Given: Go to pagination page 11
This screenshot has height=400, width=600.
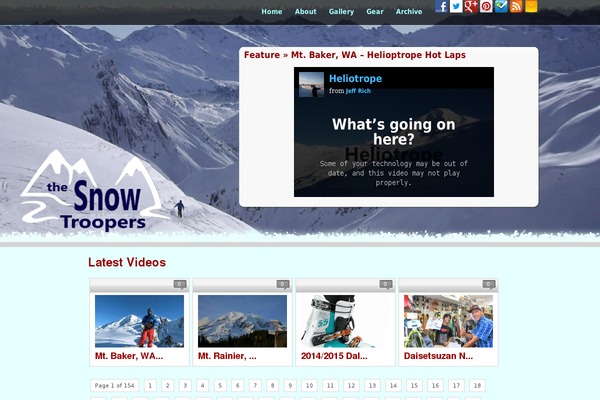Looking at the screenshot, I should 330,385.
